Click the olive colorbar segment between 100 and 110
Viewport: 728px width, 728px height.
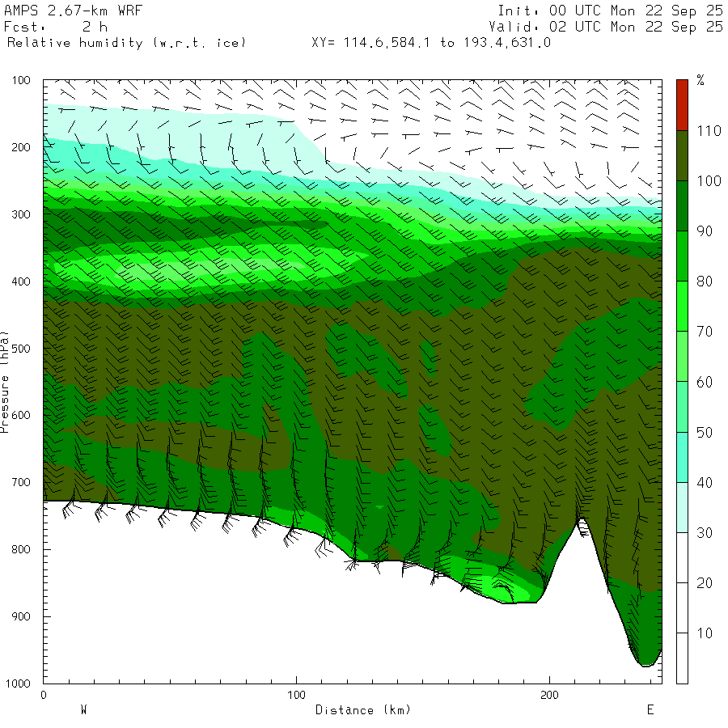[x=682, y=155]
